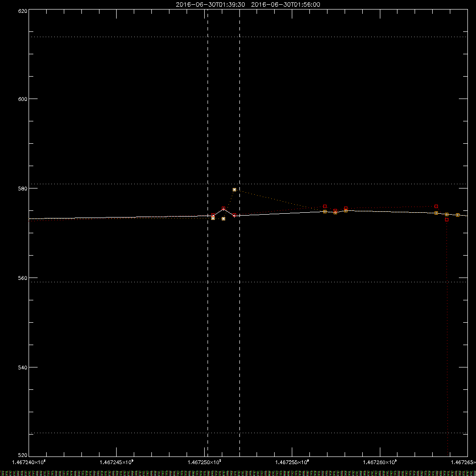Click the x-axis label 1.467245×10⁹
Viewport: 476px width, 476px height.
(117, 462)
